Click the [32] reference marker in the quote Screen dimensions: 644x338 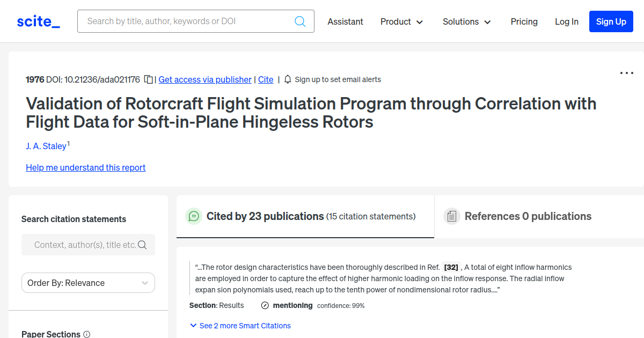click(x=451, y=267)
